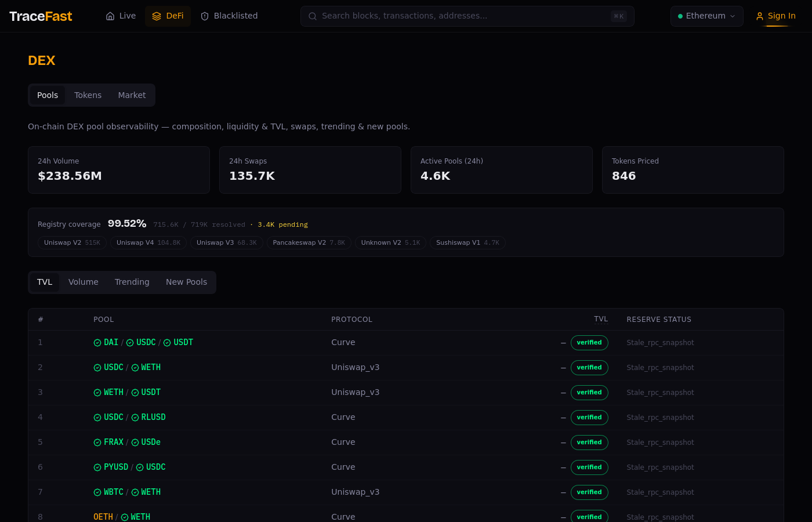Screen dimensions: 812x522
Task: Click the PROTOCOL column header
Action: (352, 320)
